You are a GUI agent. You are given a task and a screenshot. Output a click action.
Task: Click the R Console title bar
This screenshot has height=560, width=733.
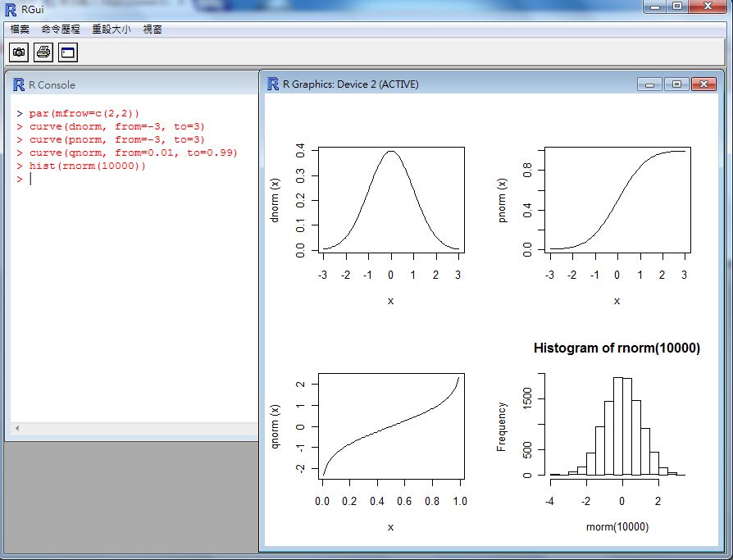tap(131, 84)
